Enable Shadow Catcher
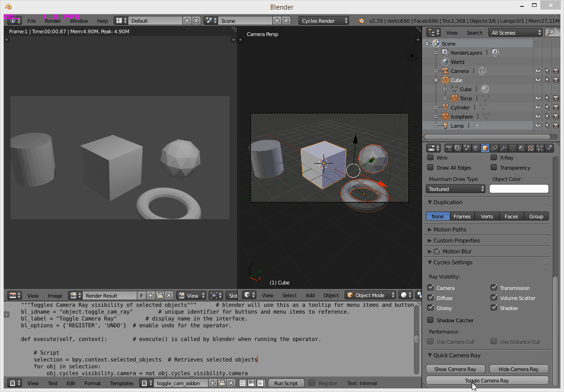The height and width of the screenshot is (392, 564). click(430, 320)
